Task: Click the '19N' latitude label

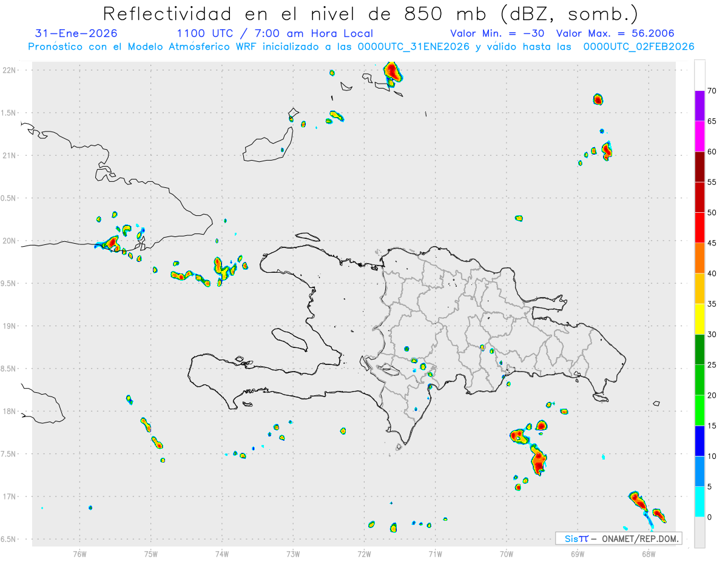Action: point(10,326)
